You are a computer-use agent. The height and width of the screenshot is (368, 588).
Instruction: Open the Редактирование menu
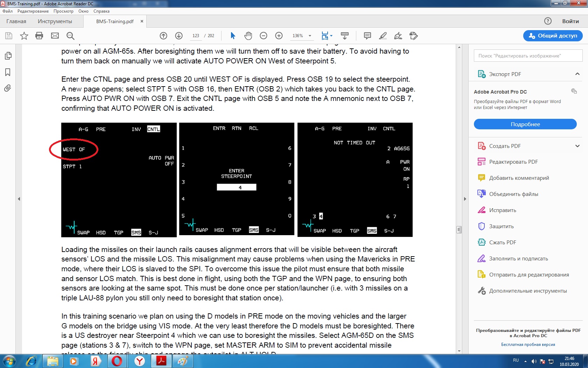click(33, 11)
